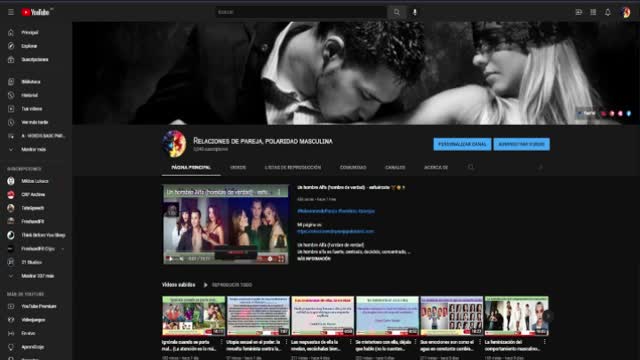
Task: Open options menu for first uploaded video
Action: [222, 342]
